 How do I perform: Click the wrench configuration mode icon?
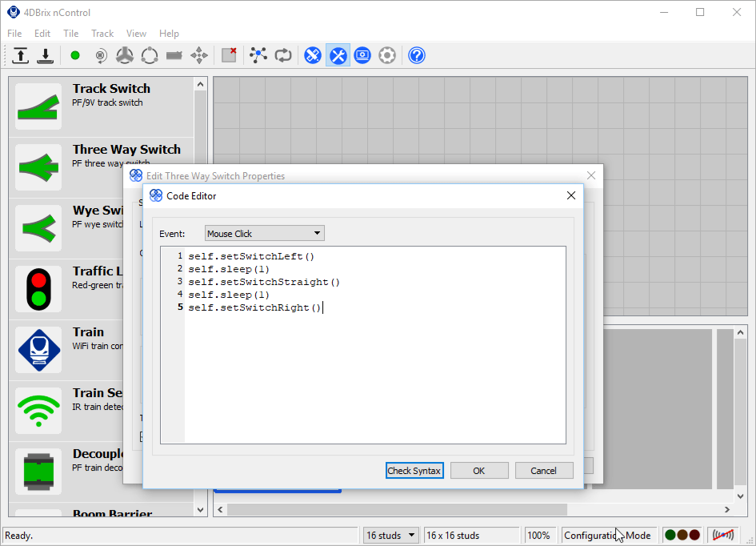click(338, 55)
